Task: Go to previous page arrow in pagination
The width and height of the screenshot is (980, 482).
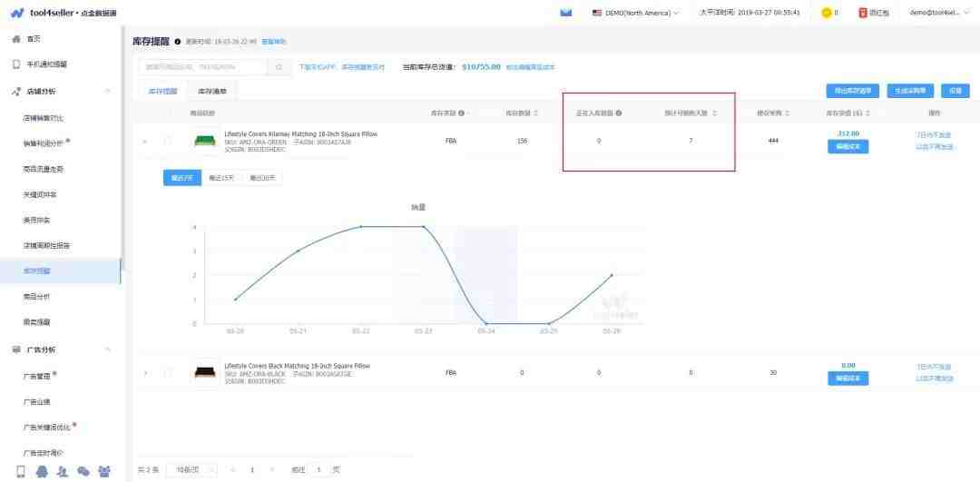Action: point(233,469)
